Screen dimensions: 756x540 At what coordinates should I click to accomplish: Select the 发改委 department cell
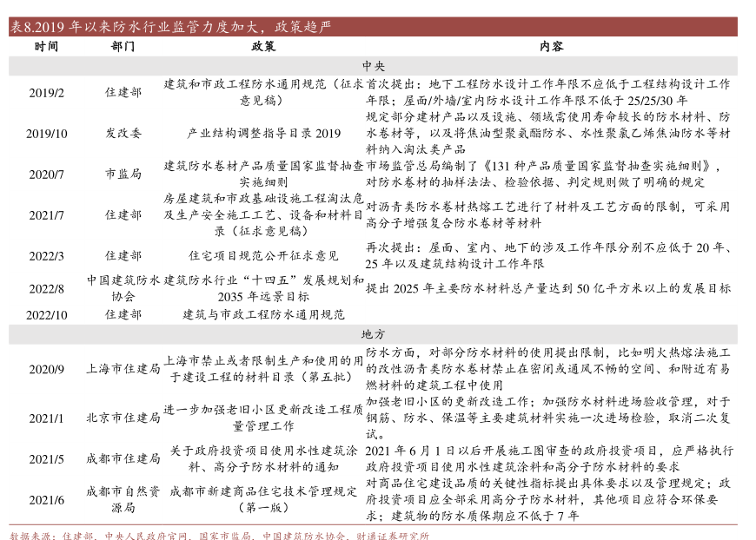(x=123, y=134)
